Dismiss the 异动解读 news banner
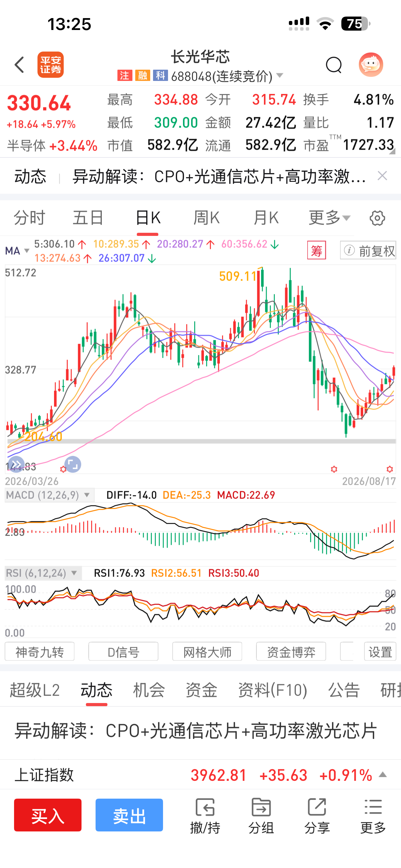This screenshot has width=401, height=868. click(382, 176)
